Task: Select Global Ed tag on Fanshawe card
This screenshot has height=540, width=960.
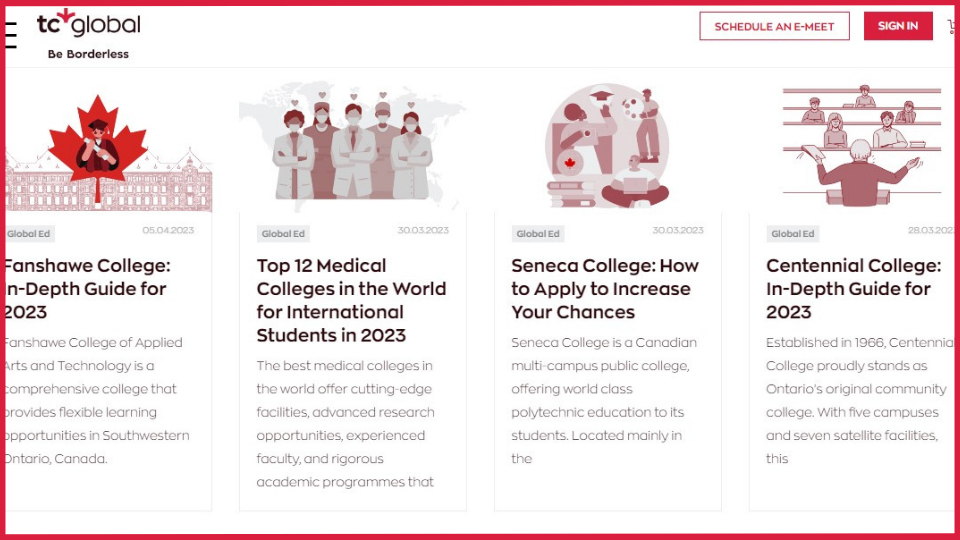Action: pos(29,233)
